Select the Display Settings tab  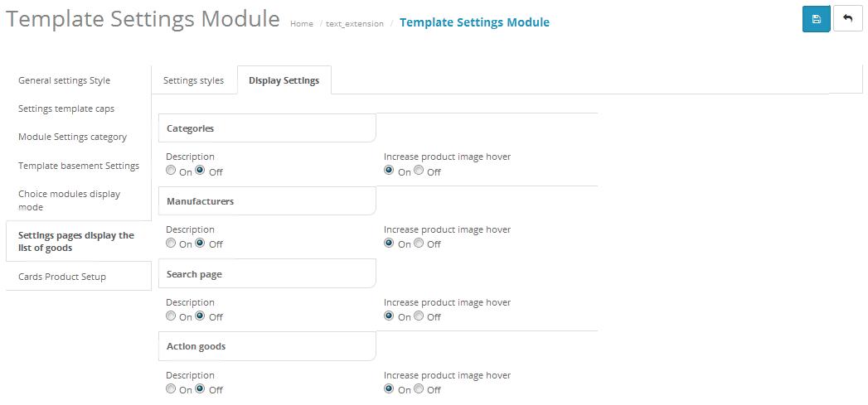284,80
